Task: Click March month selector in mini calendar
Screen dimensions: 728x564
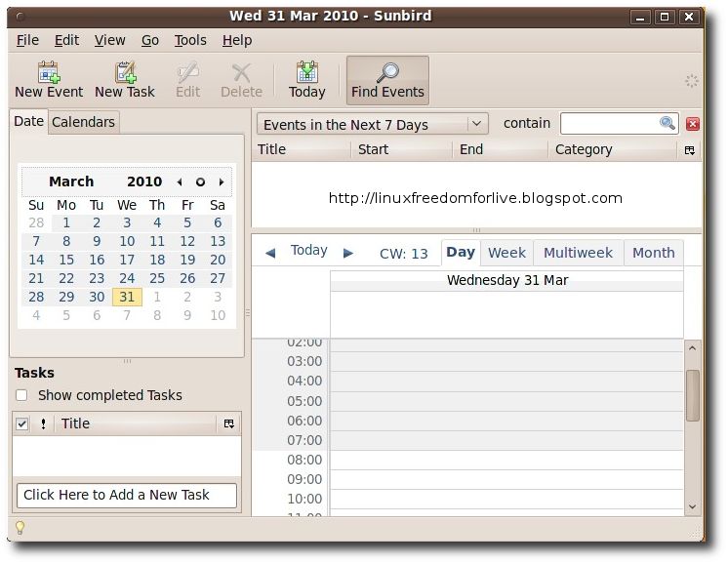Action: pyautogui.click(x=71, y=181)
